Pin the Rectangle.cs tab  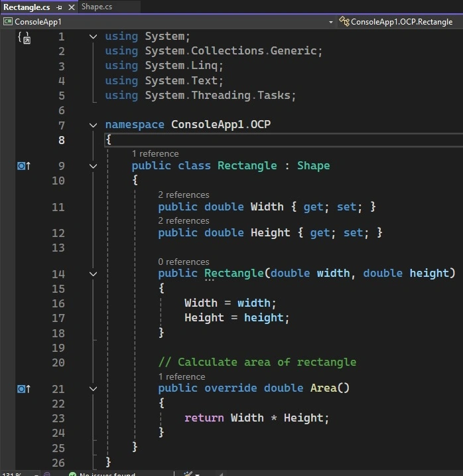[59, 7]
